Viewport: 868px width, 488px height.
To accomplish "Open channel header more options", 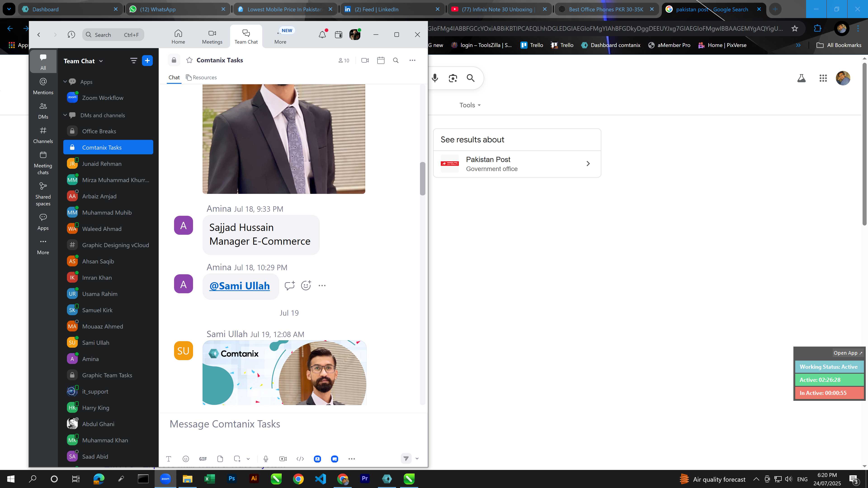I will [413, 60].
